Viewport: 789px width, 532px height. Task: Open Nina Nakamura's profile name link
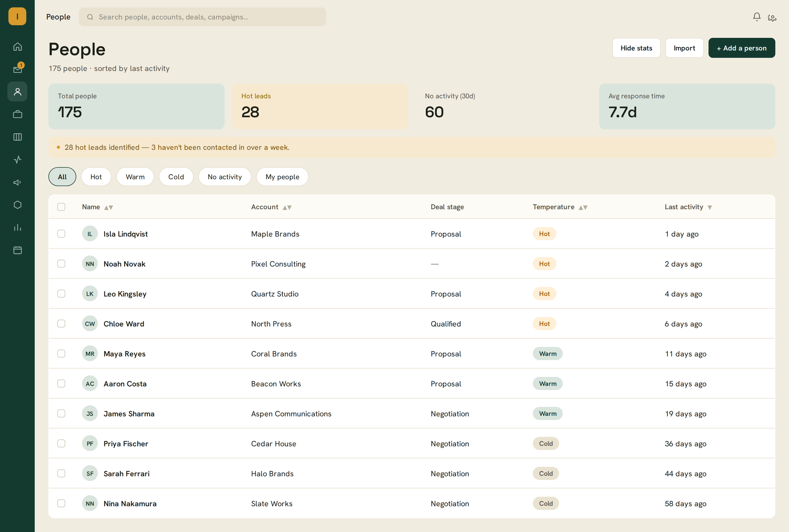pos(130,504)
